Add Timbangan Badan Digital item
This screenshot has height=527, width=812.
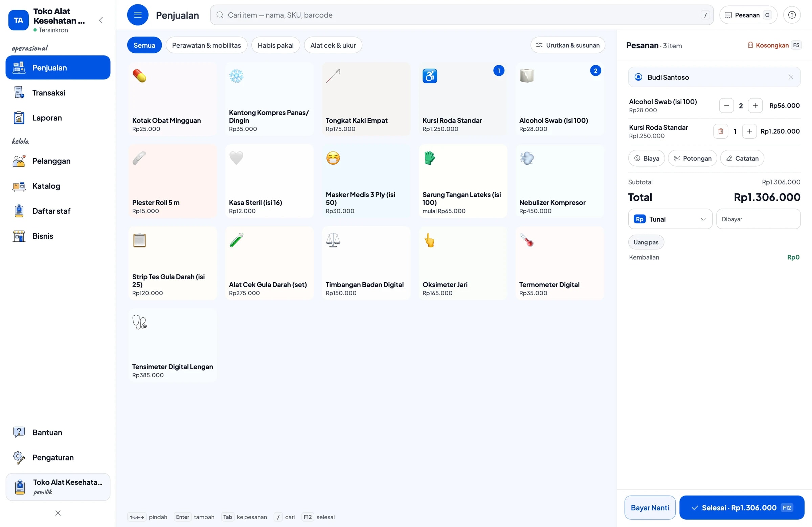pos(366,263)
